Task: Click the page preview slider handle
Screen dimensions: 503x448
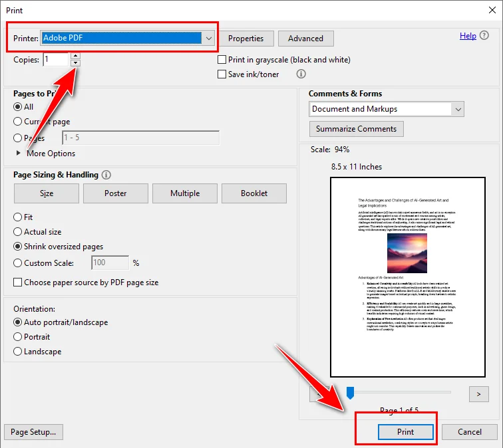Action: coord(350,393)
